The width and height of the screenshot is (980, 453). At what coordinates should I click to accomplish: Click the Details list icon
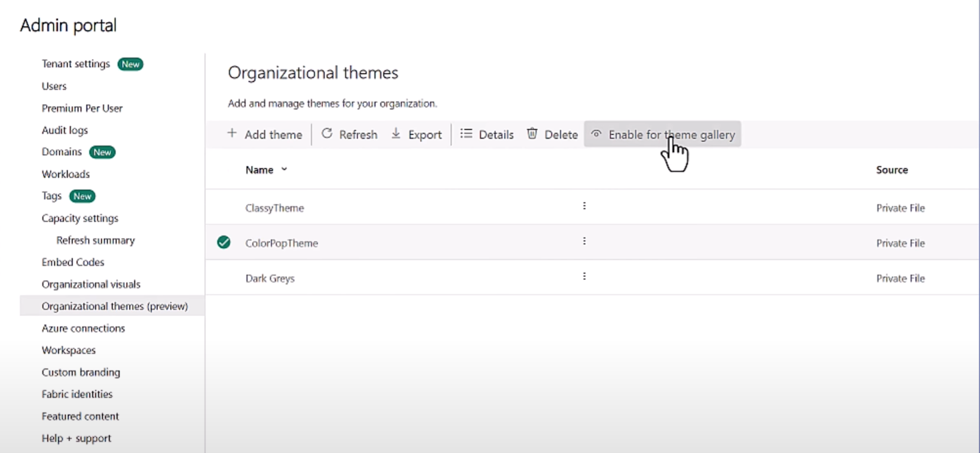(x=466, y=134)
